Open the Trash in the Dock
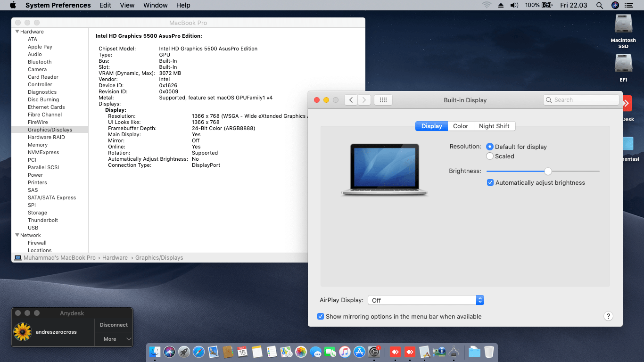644x362 pixels. pyautogui.click(x=489, y=352)
